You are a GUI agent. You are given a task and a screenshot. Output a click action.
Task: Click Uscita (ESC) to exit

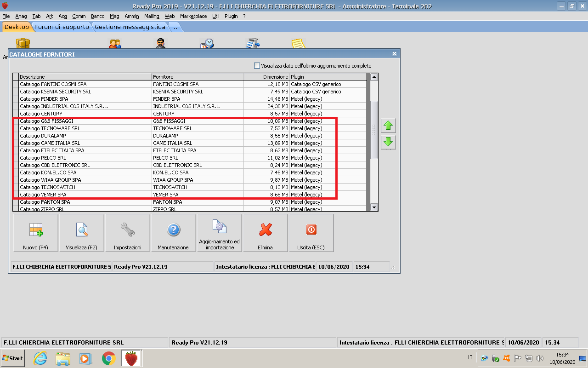311,233
